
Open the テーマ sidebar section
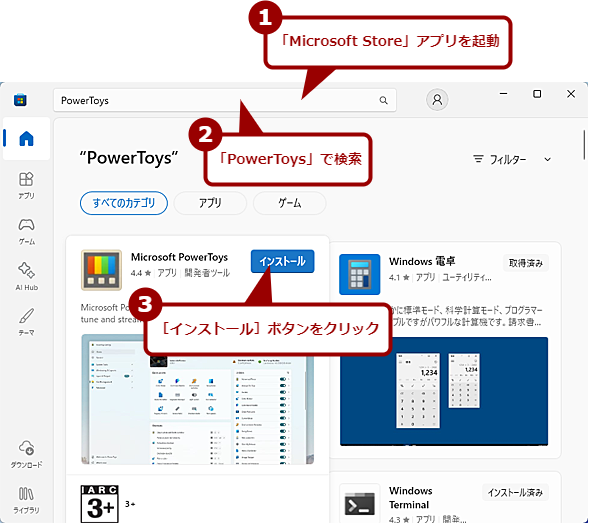[x=26, y=322]
